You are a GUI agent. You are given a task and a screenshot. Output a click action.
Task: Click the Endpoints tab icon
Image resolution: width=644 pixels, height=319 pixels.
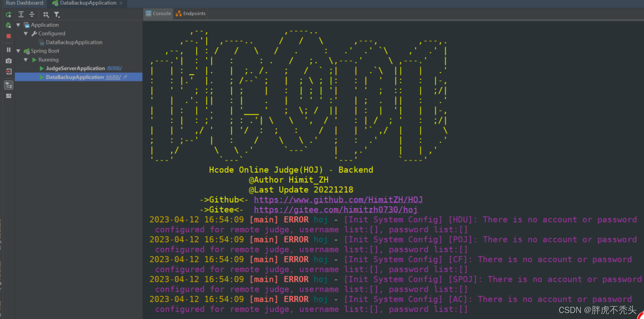click(x=179, y=14)
